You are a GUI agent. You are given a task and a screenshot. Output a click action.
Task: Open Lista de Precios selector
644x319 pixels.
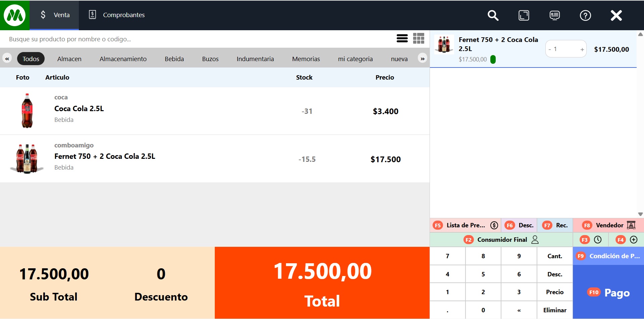click(x=465, y=225)
